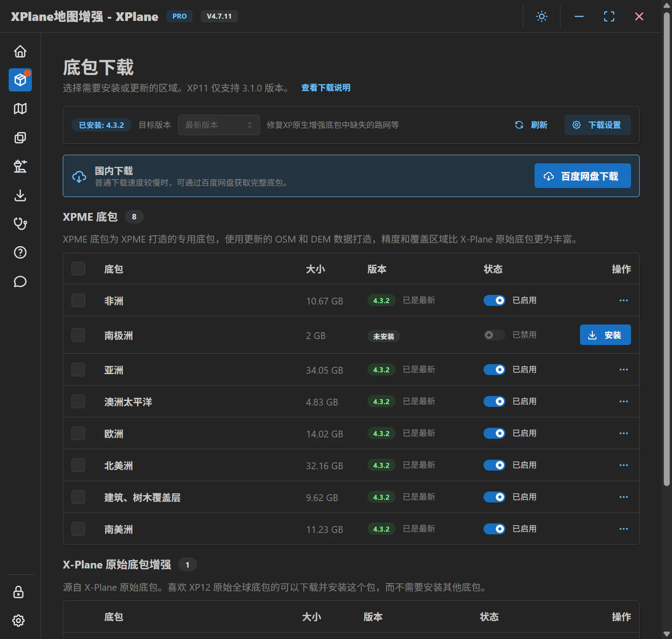The width and height of the screenshot is (672, 639).
Task: Open settings gear in sidebar
Action: pos(18,620)
